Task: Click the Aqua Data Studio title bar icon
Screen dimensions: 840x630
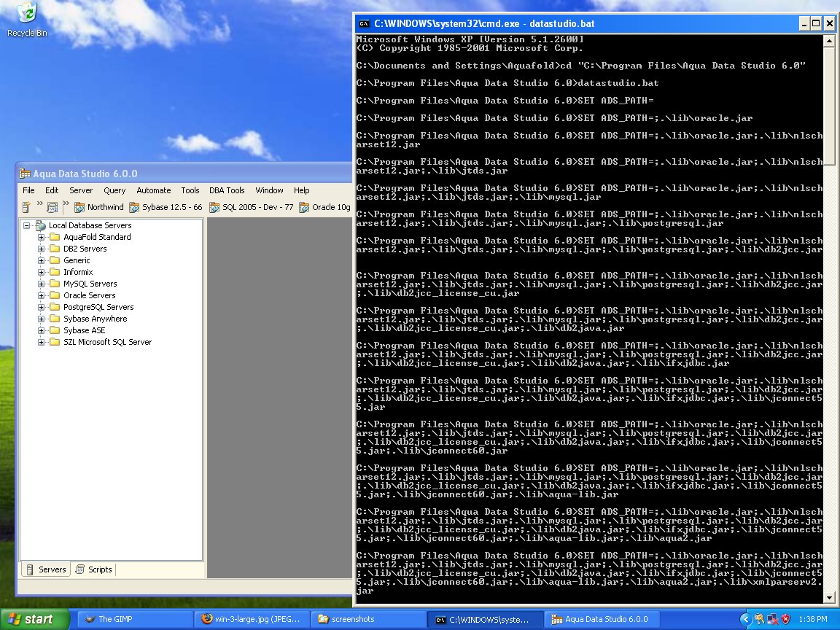Action: pos(25,174)
